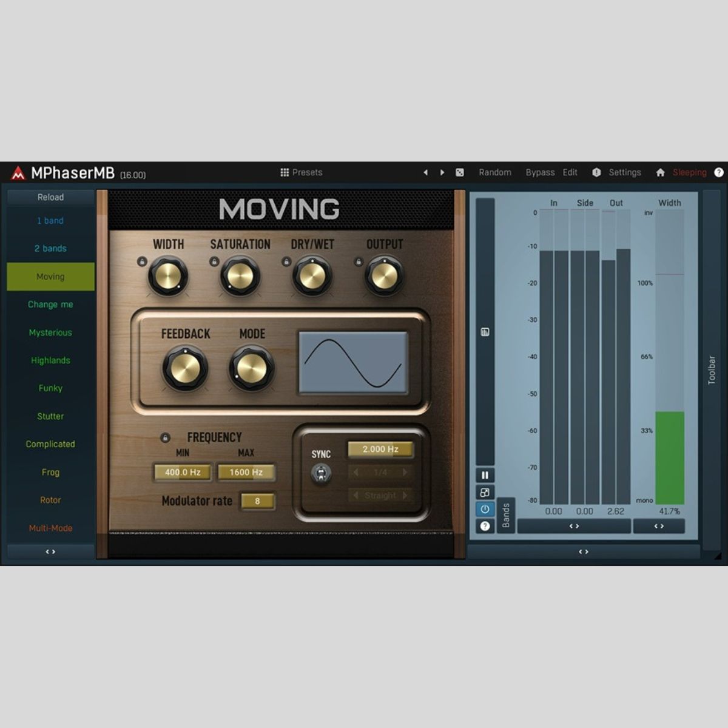Toggle the WIDTH knob lock icon
The height and width of the screenshot is (728, 728).
point(141,261)
